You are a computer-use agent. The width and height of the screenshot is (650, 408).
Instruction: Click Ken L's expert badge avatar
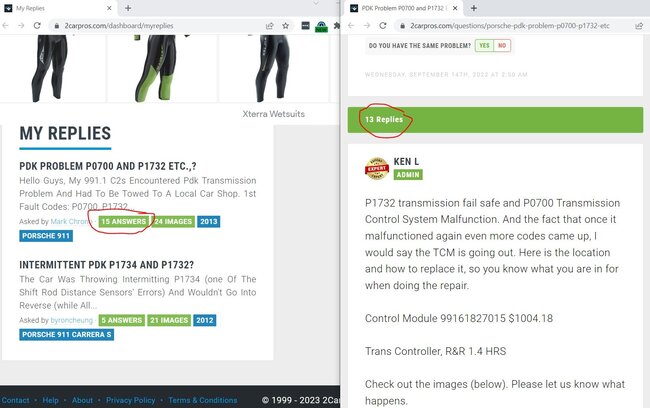point(376,168)
